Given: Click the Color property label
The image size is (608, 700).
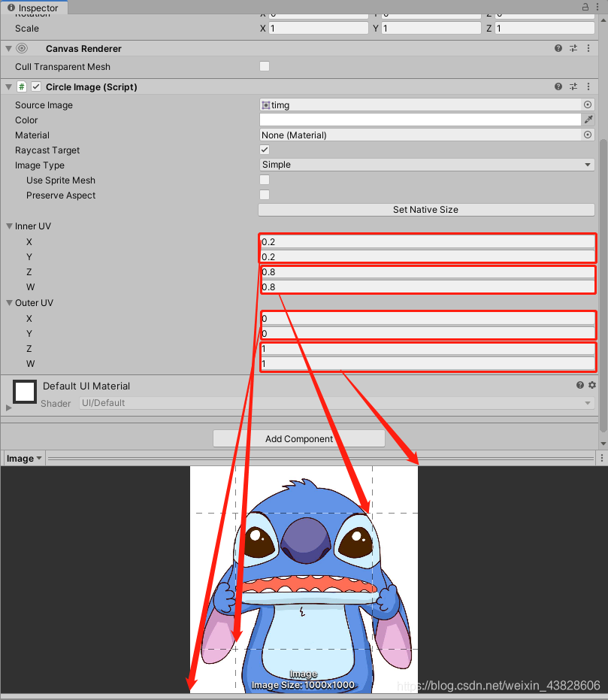Looking at the screenshot, I should (x=26, y=120).
